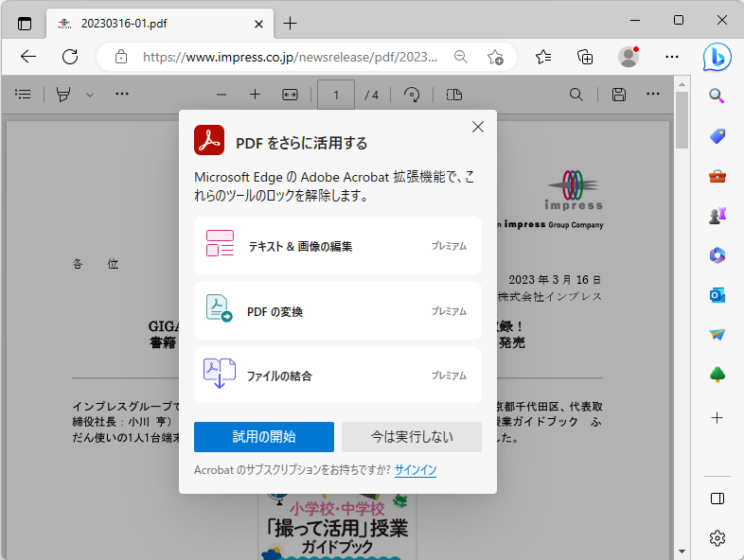Select テキスト & 画像の編集 option

338,246
